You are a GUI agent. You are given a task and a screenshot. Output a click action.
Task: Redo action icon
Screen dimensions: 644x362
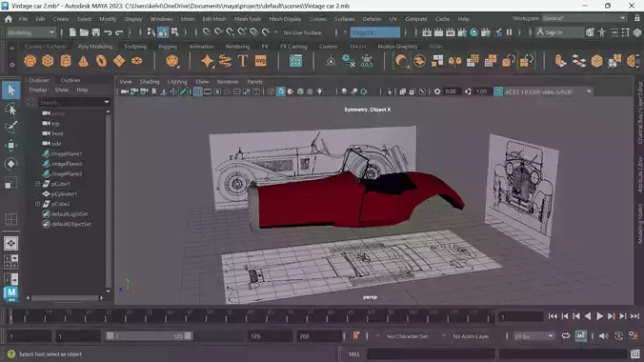point(119,32)
